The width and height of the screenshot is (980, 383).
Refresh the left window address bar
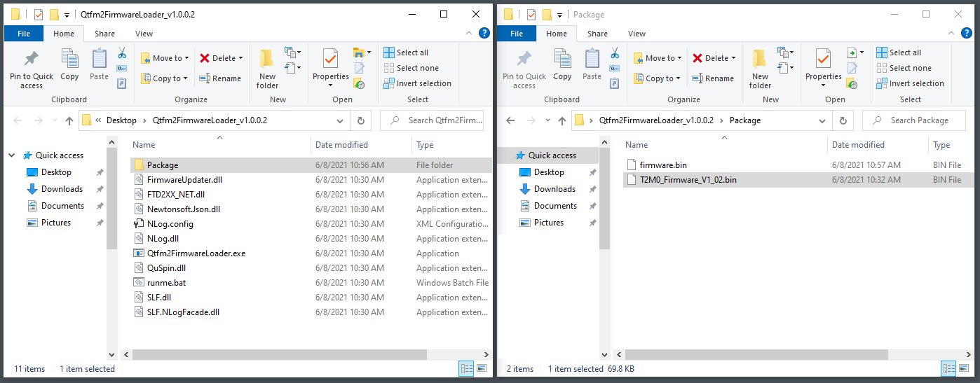point(360,120)
